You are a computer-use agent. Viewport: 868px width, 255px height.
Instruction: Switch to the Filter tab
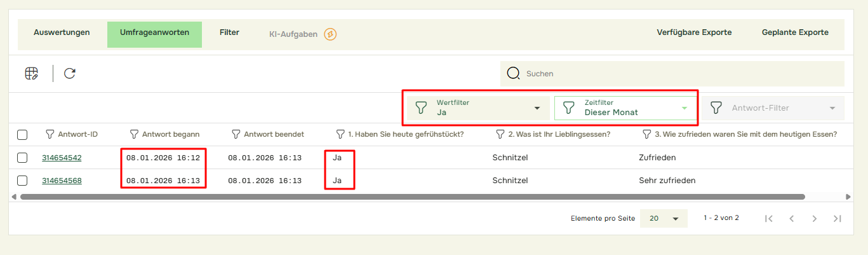[229, 32]
